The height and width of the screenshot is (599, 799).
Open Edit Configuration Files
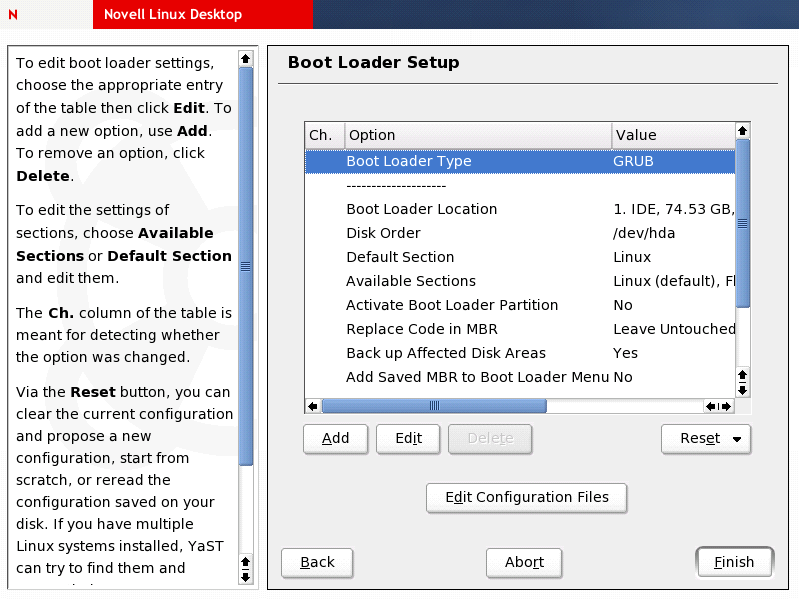[526, 498]
